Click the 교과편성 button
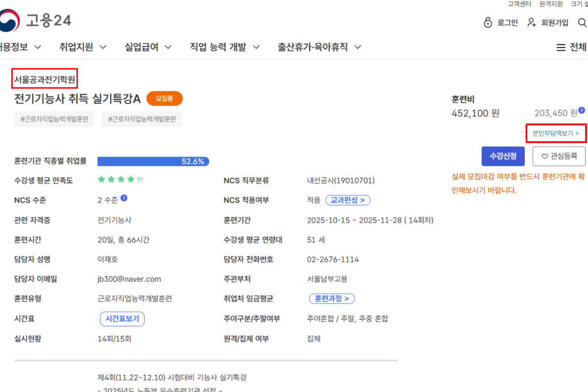 pyautogui.click(x=348, y=200)
